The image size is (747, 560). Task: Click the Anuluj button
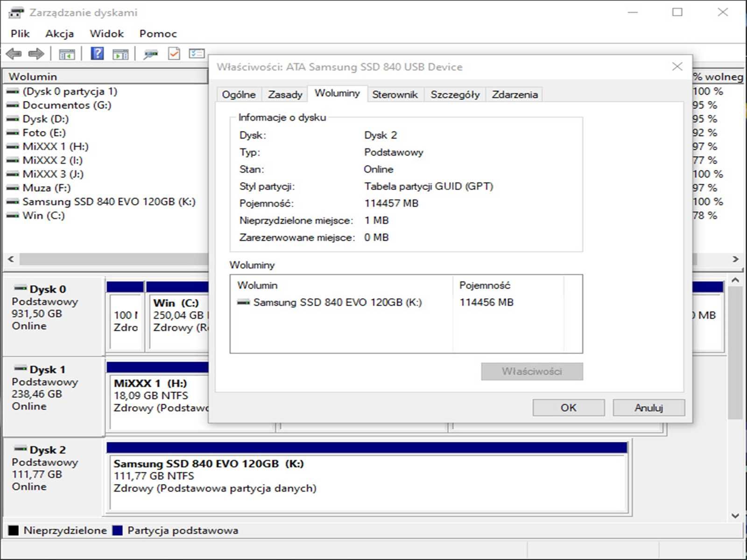pos(649,408)
